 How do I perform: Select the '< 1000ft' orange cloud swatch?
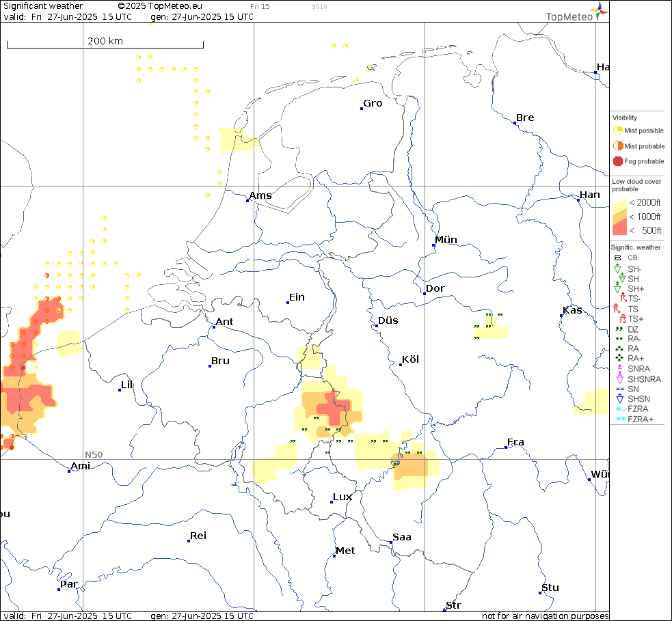(619, 217)
